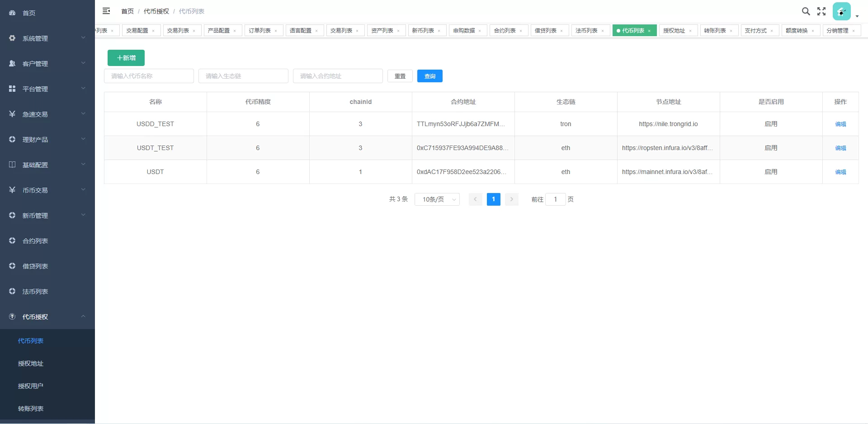Click the 客户管理 user icon
The width and height of the screenshot is (868, 424).
(12, 63)
